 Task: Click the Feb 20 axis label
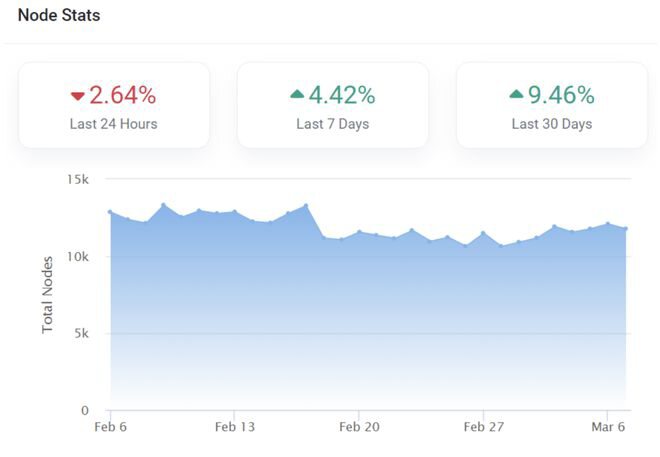[x=360, y=427]
